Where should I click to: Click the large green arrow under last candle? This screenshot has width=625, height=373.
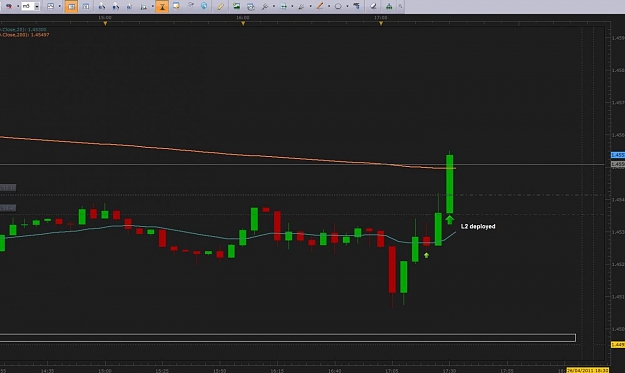coord(450,220)
